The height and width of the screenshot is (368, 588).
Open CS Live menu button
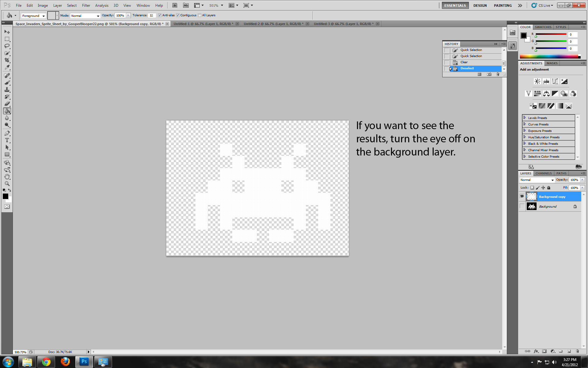click(542, 6)
